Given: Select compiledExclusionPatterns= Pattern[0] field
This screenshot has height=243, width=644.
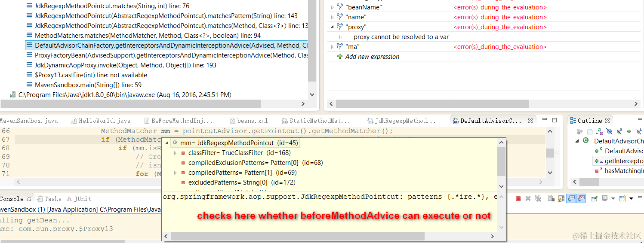Looking at the screenshot, I should pyautogui.click(x=256, y=163).
